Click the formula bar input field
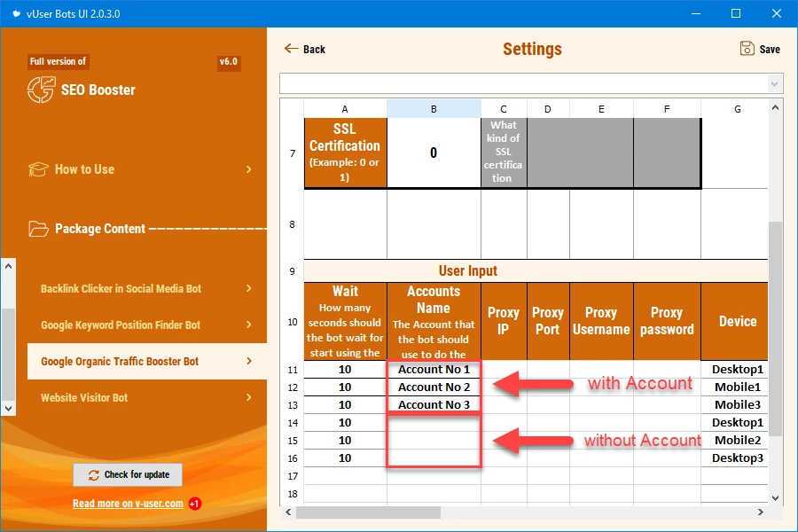 point(524,83)
